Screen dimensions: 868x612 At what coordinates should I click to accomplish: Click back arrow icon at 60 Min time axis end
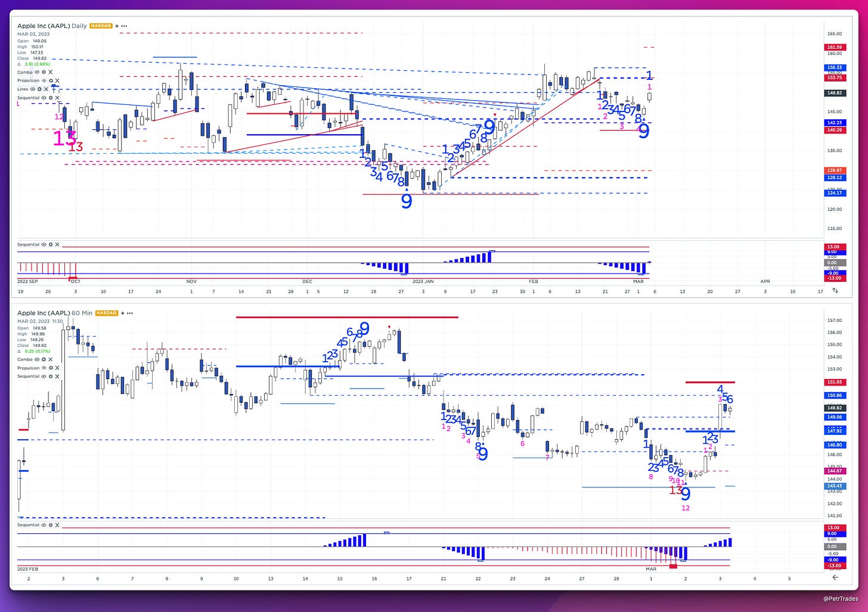point(835,577)
